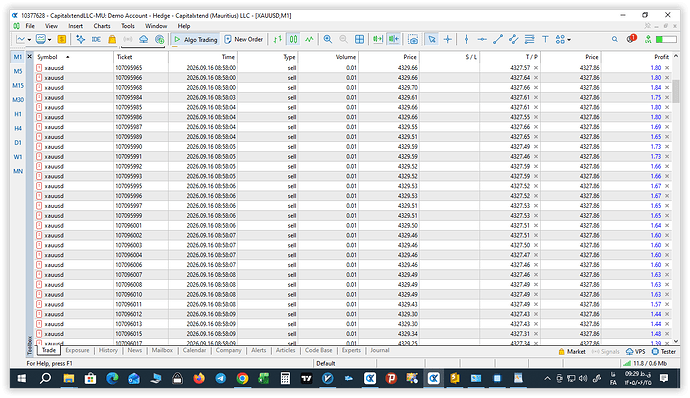This screenshot has width=690, height=398.
Task: Switch chart to line chart mode
Action: [309, 40]
